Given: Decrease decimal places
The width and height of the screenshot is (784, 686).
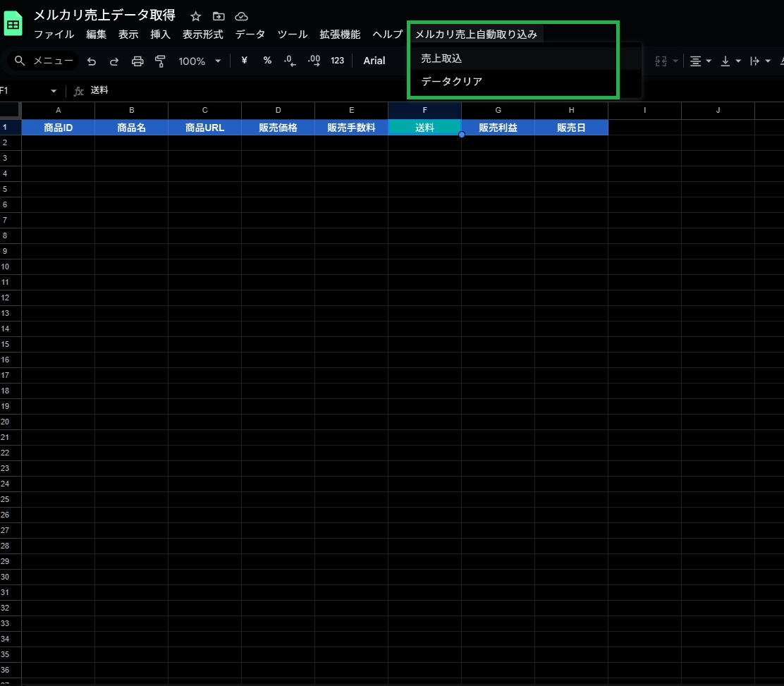Looking at the screenshot, I should 290,61.
